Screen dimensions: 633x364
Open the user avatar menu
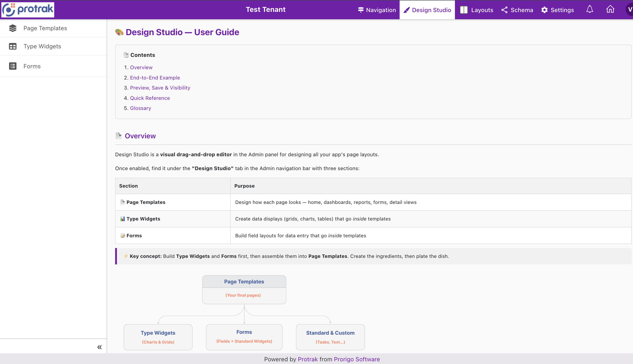(x=629, y=9)
